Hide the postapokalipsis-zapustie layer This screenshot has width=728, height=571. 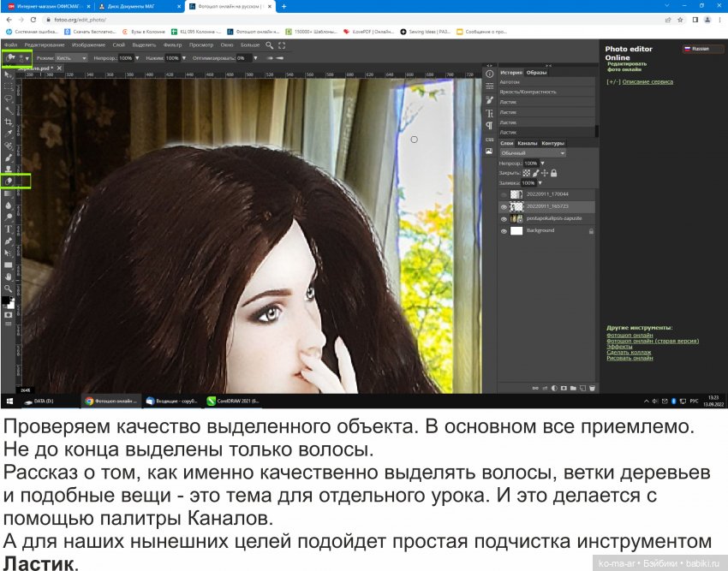(x=504, y=218)
